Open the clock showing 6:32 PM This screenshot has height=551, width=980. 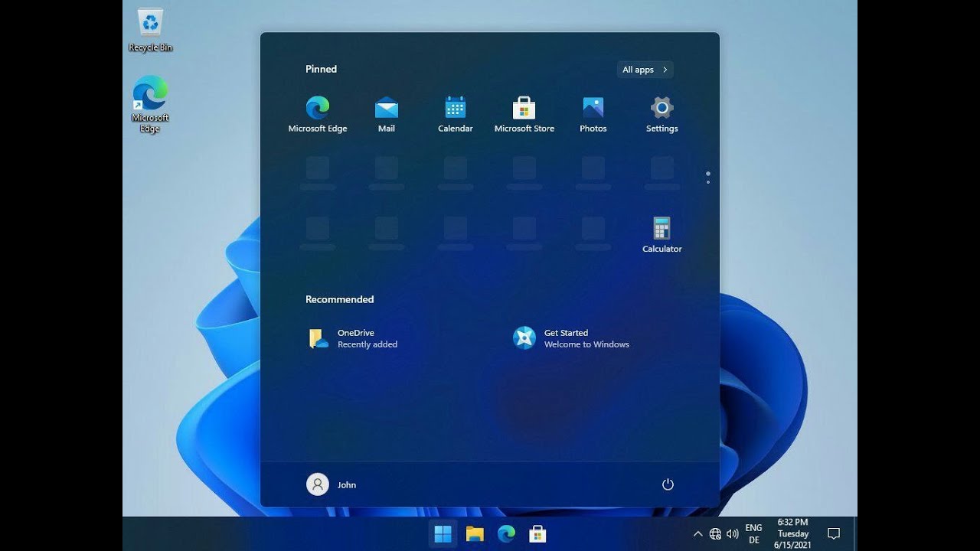[x=792, y=533]
